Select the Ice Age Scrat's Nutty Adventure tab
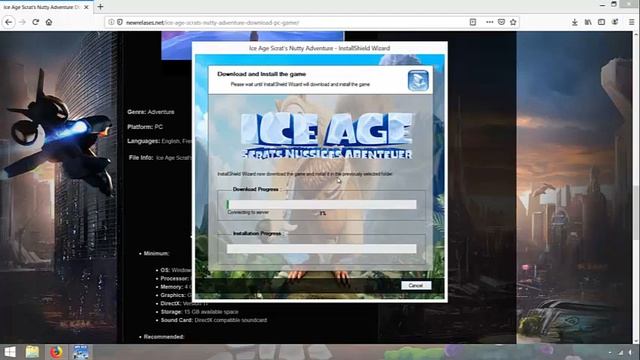Screen dimensions: 640x360 (46, 7)
